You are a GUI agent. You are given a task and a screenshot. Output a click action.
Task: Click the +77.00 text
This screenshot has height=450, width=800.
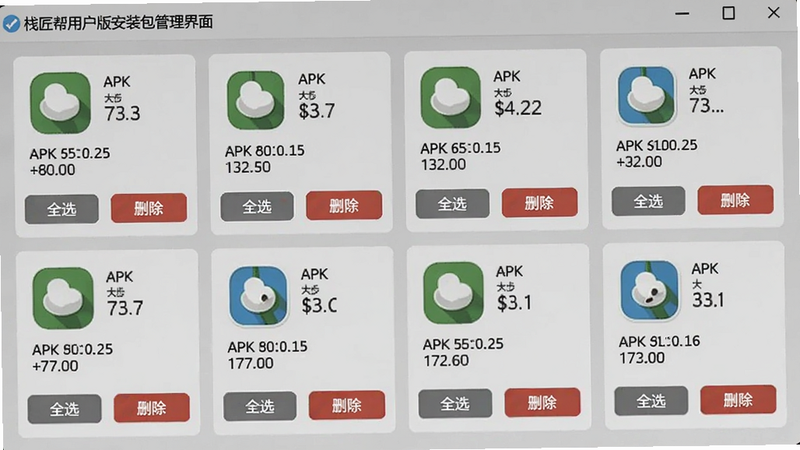click(55, 366)
